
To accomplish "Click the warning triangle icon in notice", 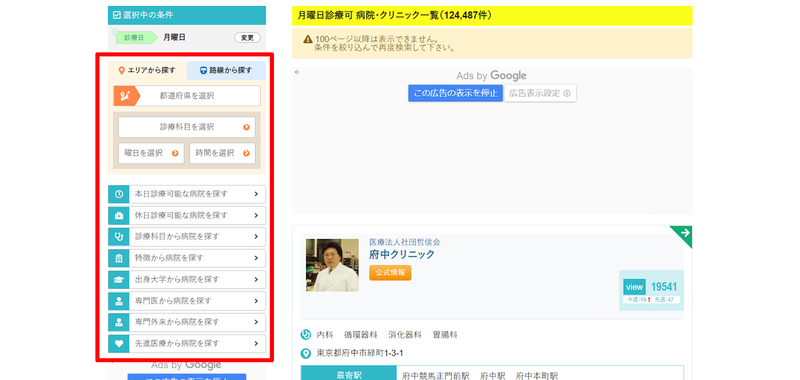I will [x=308, y=39].
